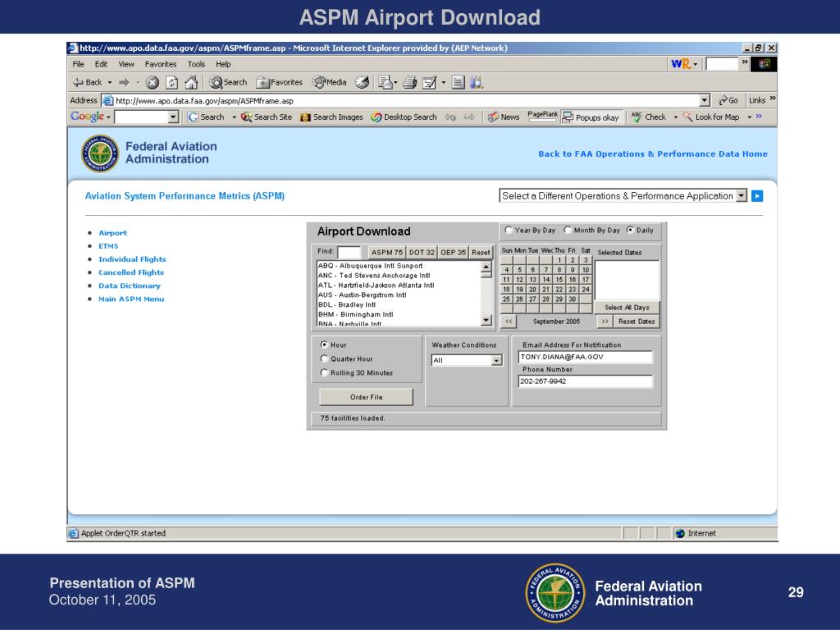The image size is (840, 630).
Task: Click the Order File button
Action: 366,397
